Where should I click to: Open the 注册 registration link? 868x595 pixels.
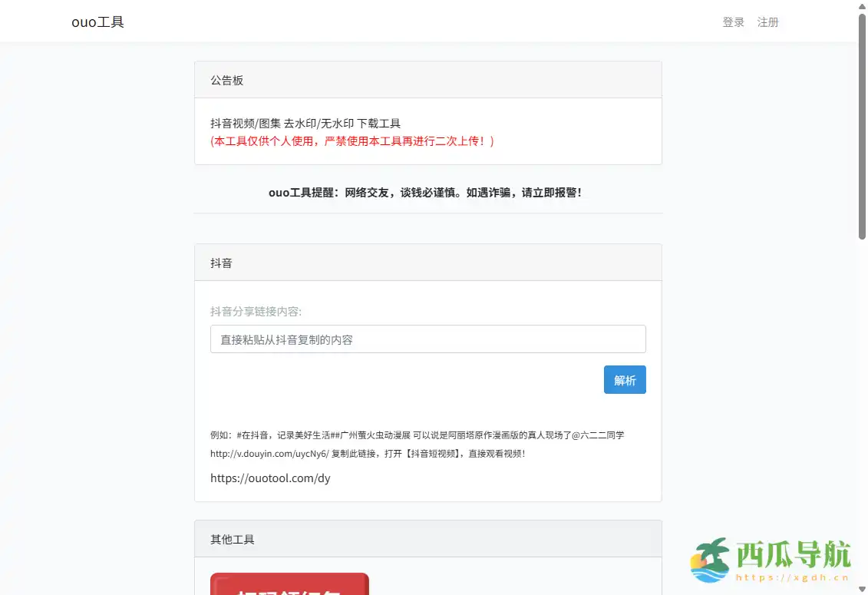tap(768, 22)
